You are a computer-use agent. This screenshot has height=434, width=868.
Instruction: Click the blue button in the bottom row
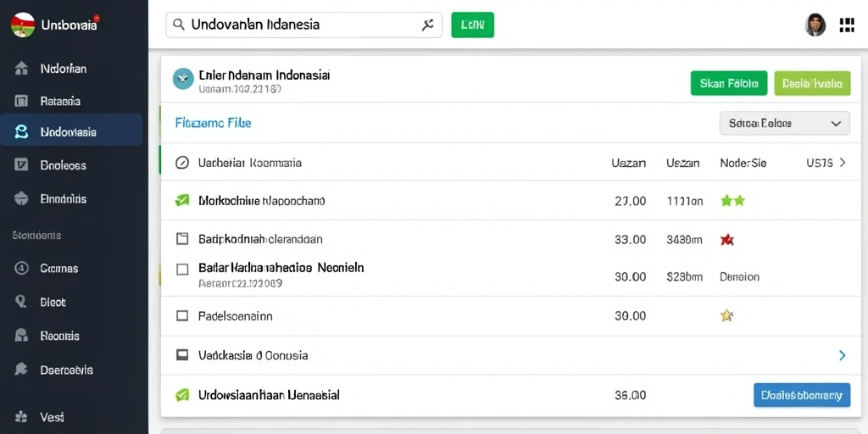pyautogui.click(x=802, y=395)
